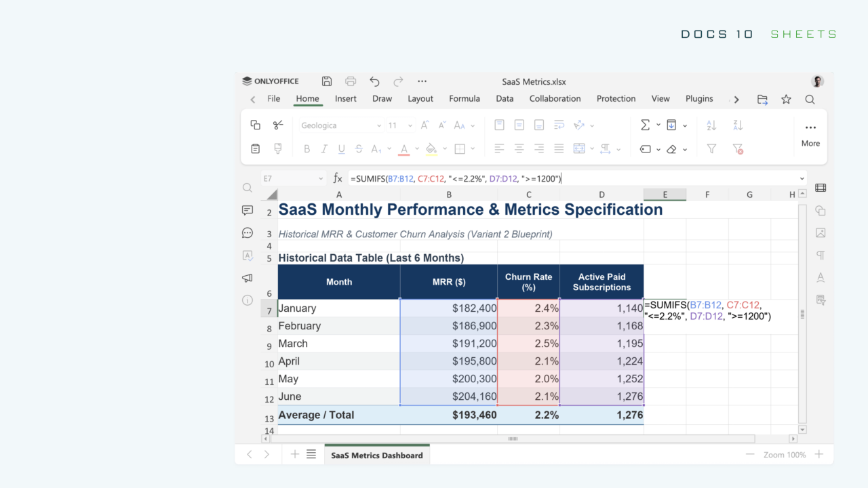Screen dimensions: 868x488
Task: Increase the font size
Action: pyautogui.click(x=425, y=125)
